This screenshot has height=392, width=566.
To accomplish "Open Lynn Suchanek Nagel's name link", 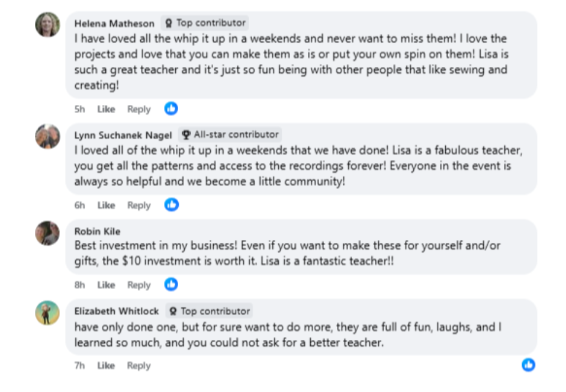I will click(x=123, y=135).
